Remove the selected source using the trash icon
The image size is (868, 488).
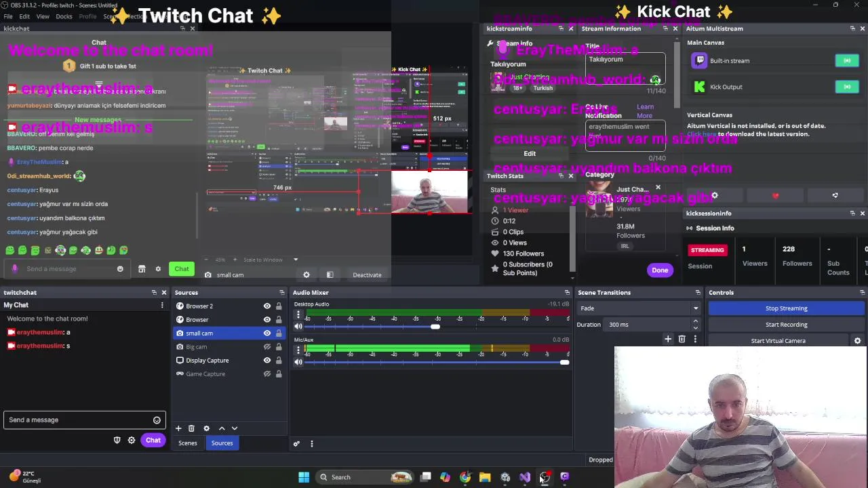191,428
